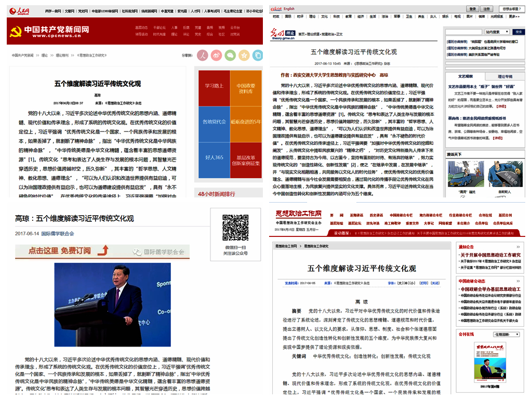Screen dimensions: 532x399
Task: Click the right cartoon thumbnail under 漫话天下
Action: (x=505, y=174)
